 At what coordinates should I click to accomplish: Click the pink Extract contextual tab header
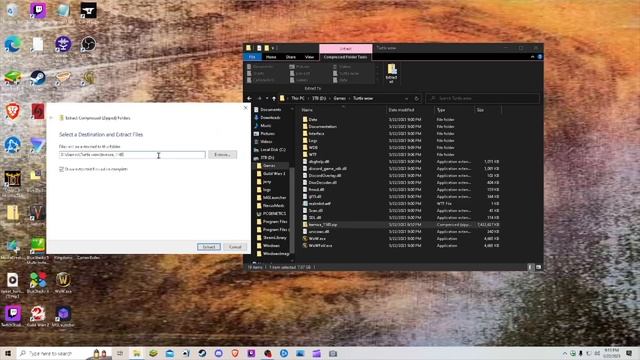point(345,49)
